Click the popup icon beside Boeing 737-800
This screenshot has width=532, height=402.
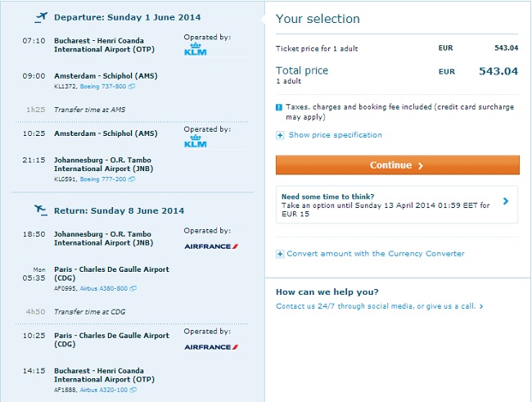click(132, 86)
